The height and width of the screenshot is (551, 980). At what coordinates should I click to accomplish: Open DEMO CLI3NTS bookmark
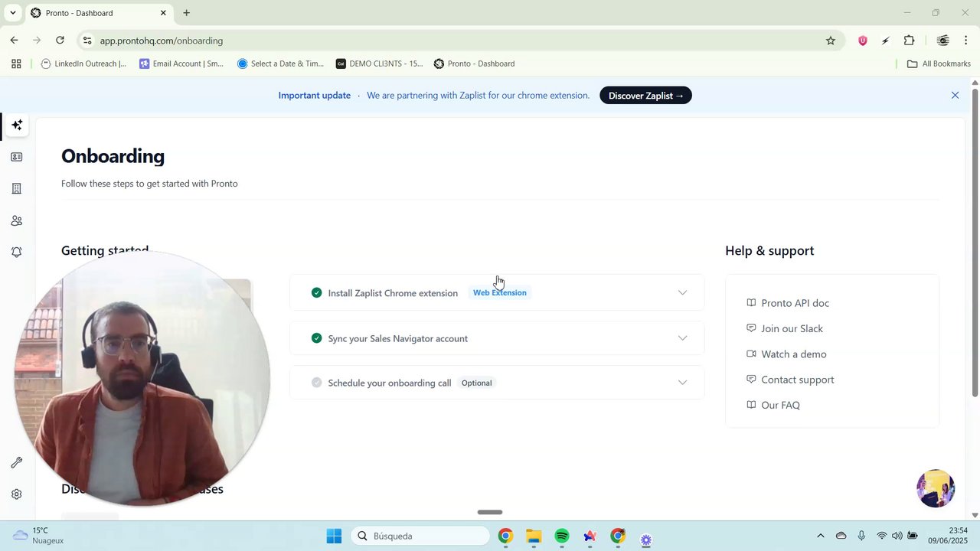pos(379,64)
